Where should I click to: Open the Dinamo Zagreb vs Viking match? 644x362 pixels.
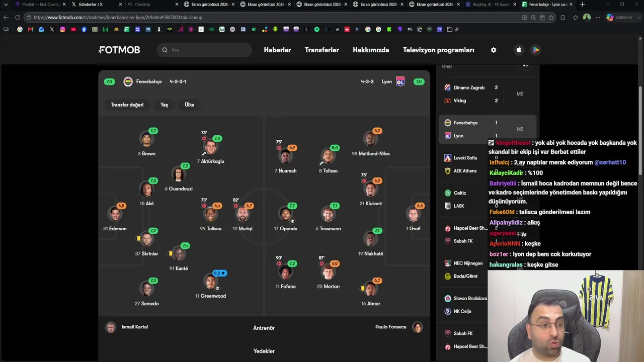[487, 94]
